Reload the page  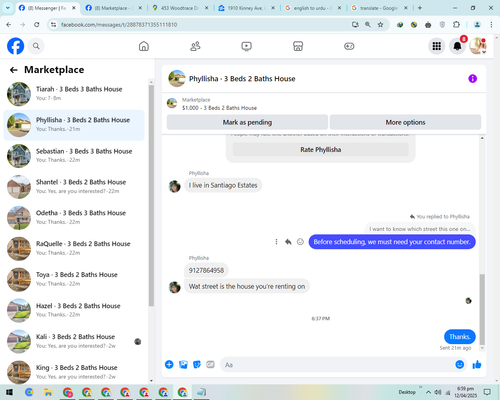click(x=37, y=24)
